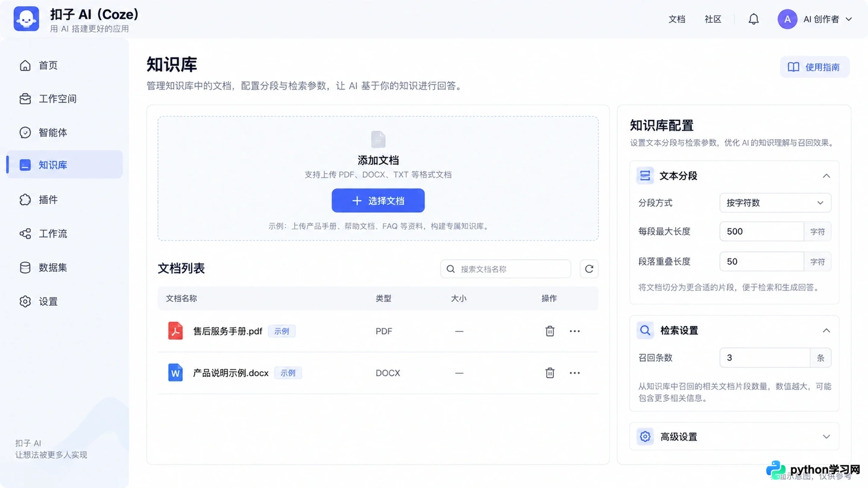868x488 pixels.
Task: Click the 类型 column header
Action: (x=383, y=298)
